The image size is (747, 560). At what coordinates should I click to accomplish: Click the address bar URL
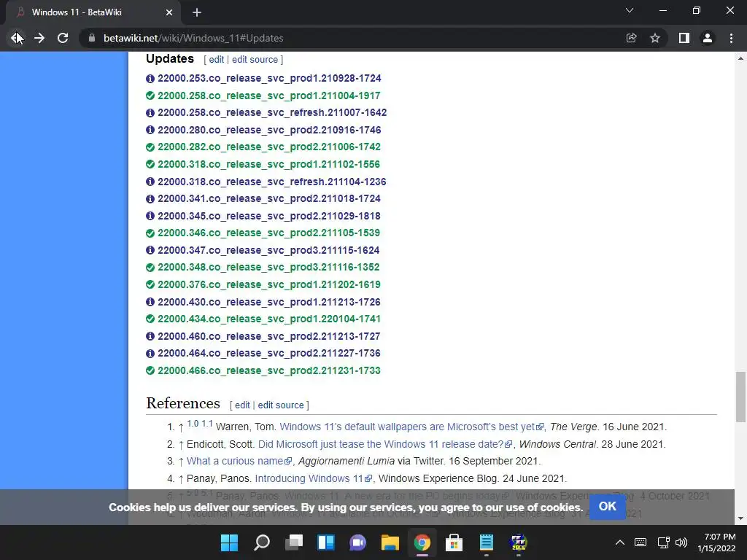click(193, 38)
